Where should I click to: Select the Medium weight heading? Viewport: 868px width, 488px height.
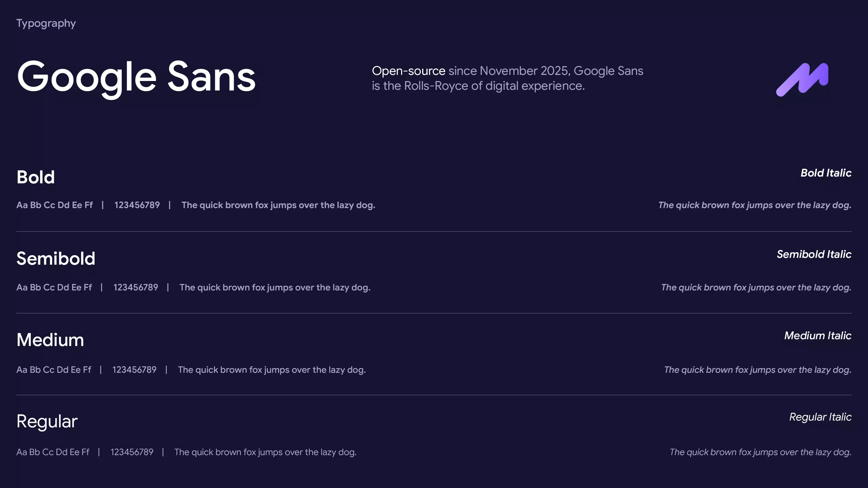(x=50, y=340)
